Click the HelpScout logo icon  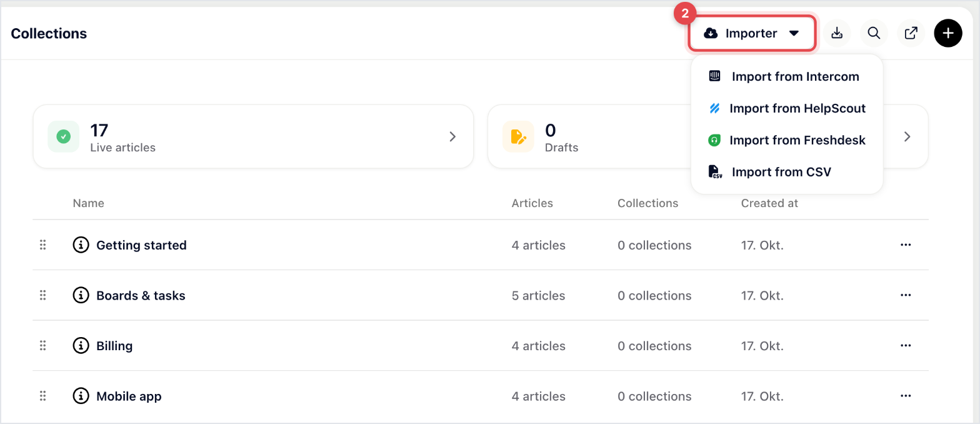click(714, 108)
